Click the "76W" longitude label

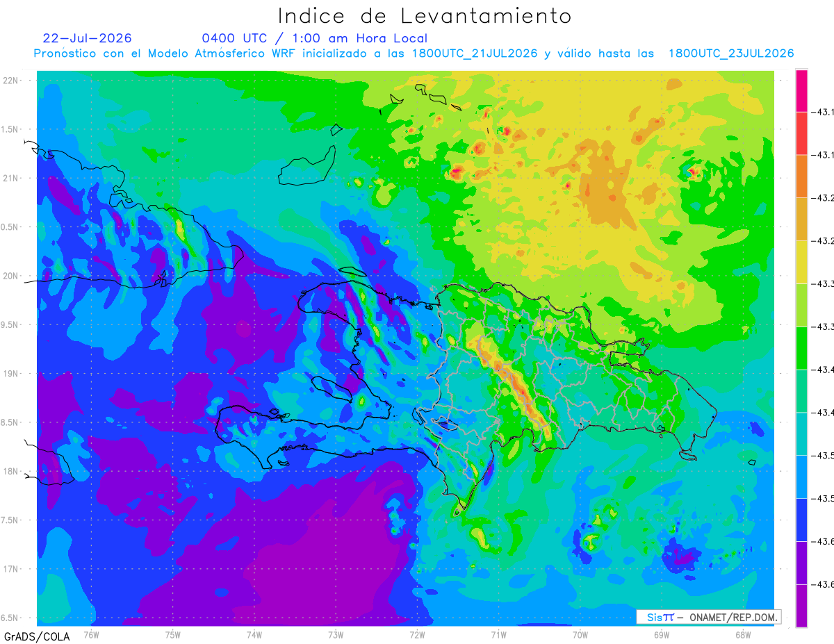[91, 634]
